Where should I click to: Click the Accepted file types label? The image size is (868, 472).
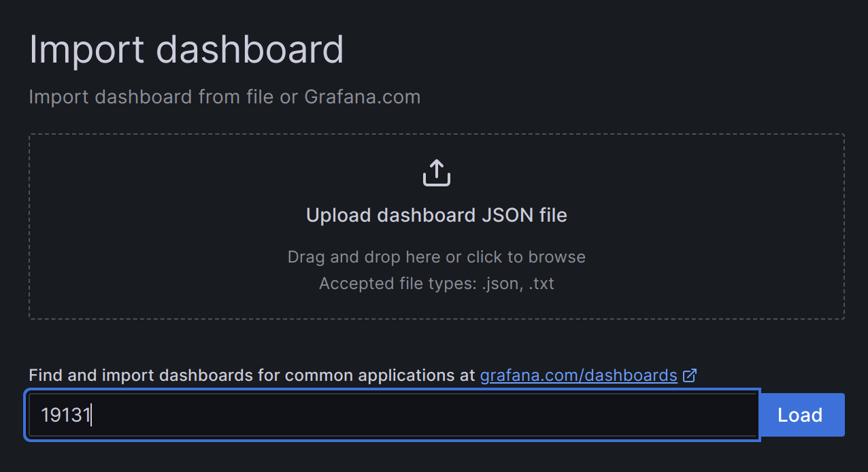point(436,283)
